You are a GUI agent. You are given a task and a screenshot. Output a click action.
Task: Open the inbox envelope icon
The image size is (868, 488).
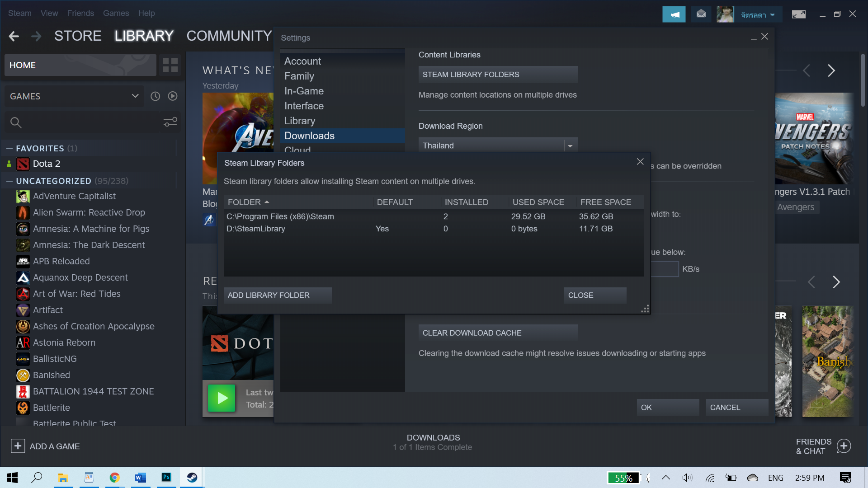pos(701,14)
